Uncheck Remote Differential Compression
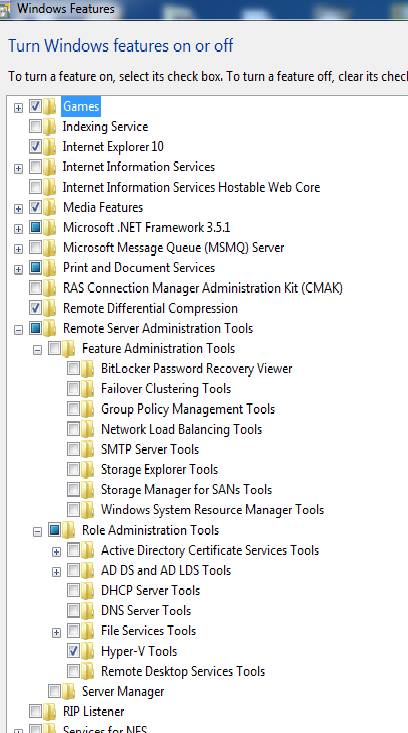This screenshot has height=733, width=408. pyautogui.click(x=36, y=308)
